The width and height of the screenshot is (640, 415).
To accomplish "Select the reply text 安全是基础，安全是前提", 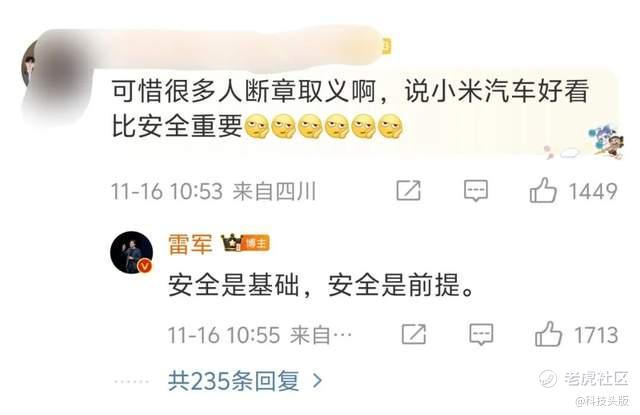I will point(322,284).
